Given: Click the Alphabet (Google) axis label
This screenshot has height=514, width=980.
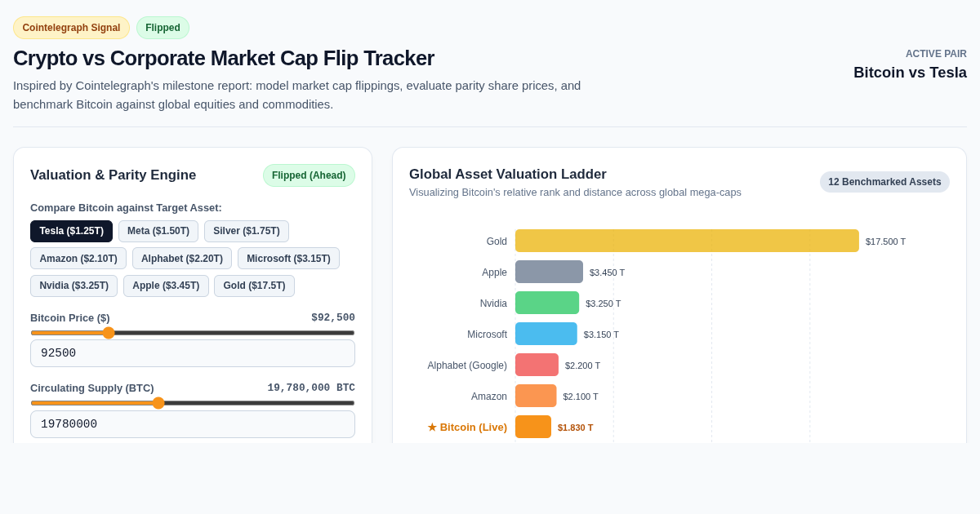Looking at the screenshot, I should tap(467, 366).
